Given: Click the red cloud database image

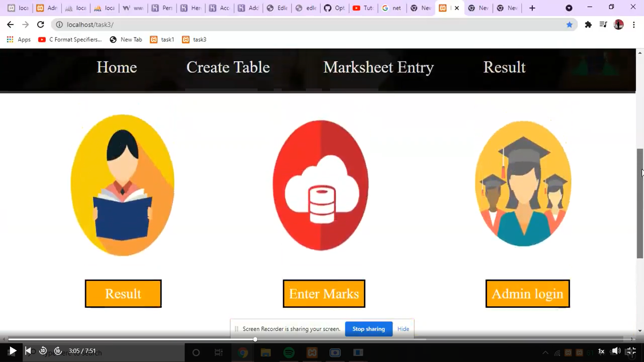Looking at the screenshot, I should pos(321,185).
